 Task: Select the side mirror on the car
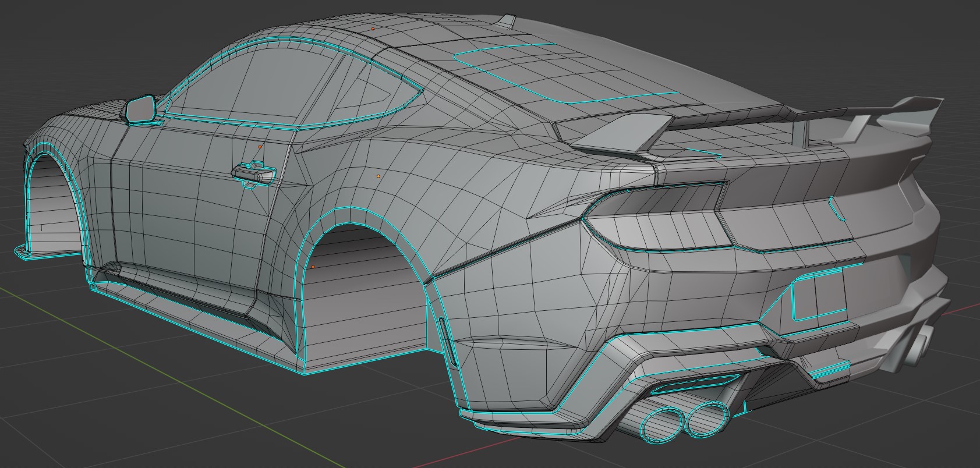140,109
